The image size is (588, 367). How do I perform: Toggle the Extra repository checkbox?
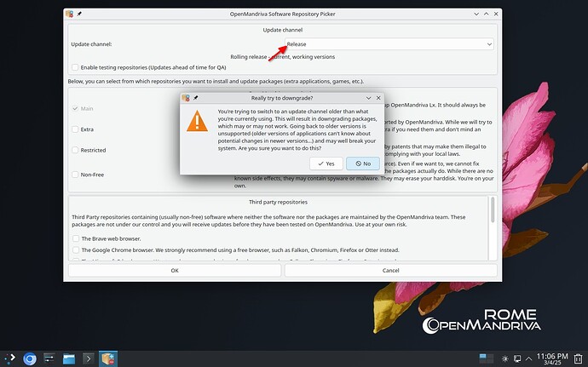[76, 129]
